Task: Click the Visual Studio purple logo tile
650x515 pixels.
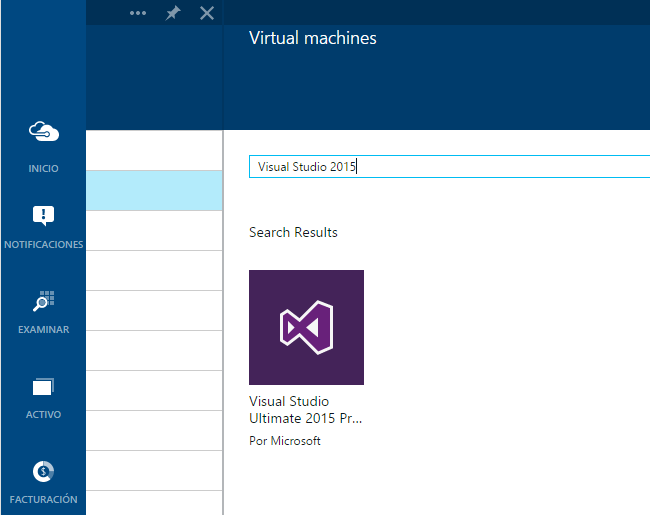Action: click(306, 327)
